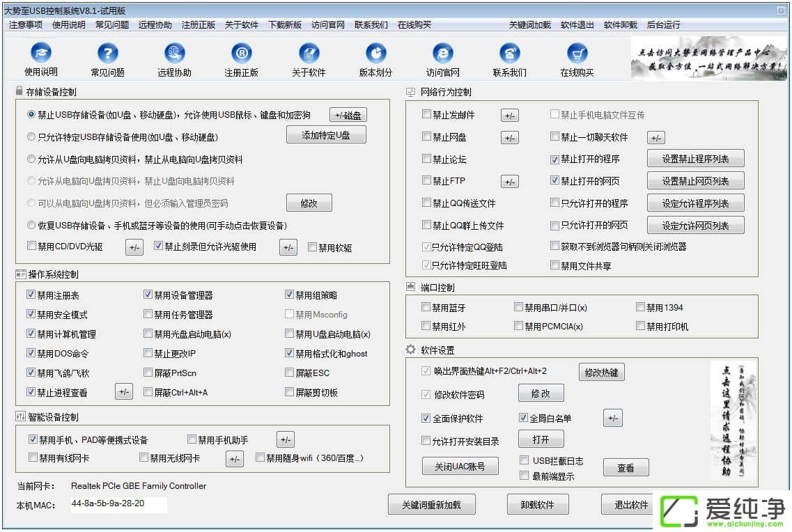Open the 版本划分 toolbar icon

coord(375,53)
